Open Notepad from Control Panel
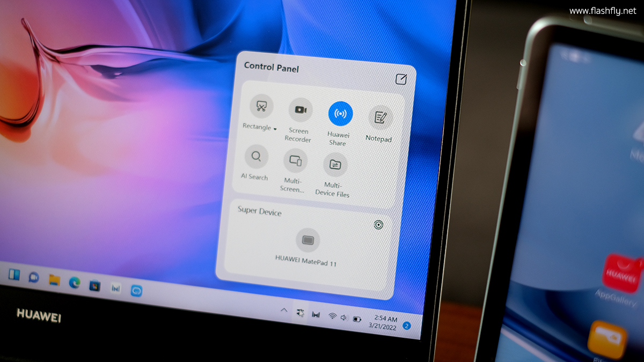The width and height of the screenshot is (644, 362). 380,117
